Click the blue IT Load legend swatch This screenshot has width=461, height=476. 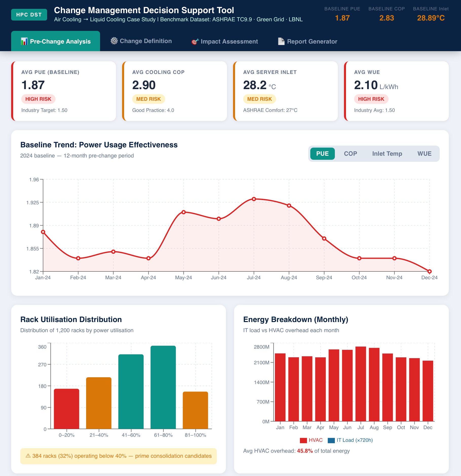point(331,440)
